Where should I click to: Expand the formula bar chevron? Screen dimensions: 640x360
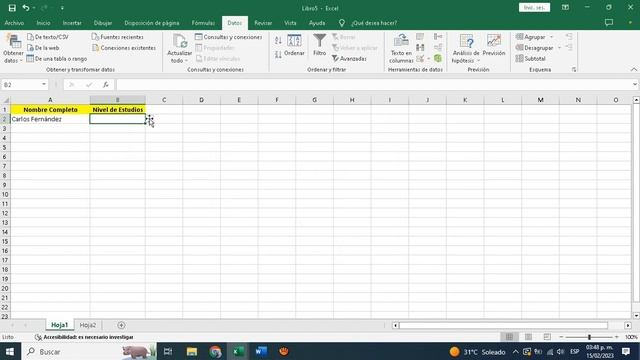pyautogui.click(x=635, y=84)
